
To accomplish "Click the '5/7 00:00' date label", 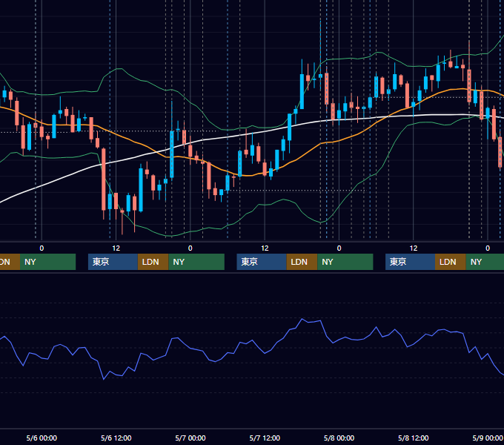I will coord(190,438).
